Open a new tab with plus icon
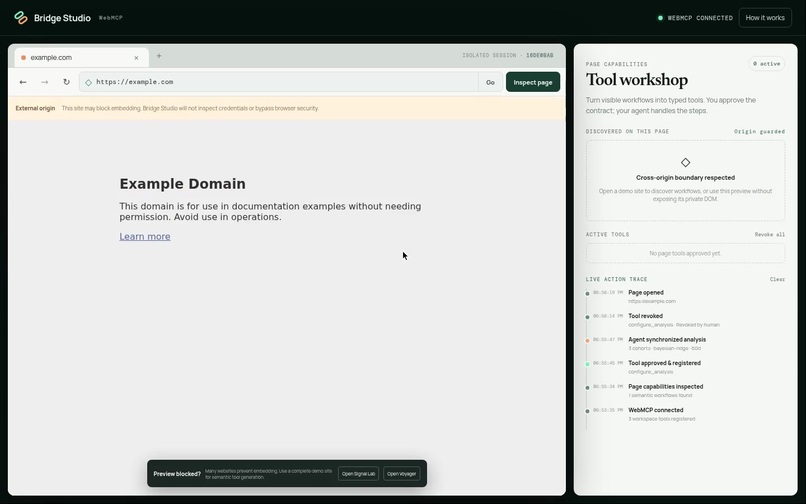806x504 pixels. point(159,56)
